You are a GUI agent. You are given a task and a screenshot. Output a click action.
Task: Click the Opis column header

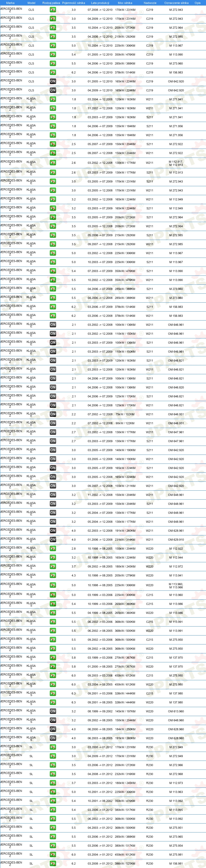click(198, 3)
